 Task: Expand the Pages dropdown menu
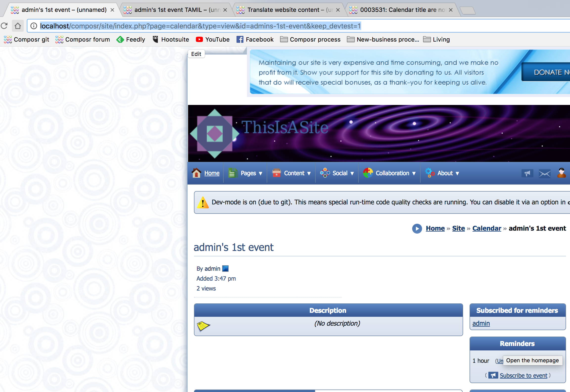tap(248, 173)
